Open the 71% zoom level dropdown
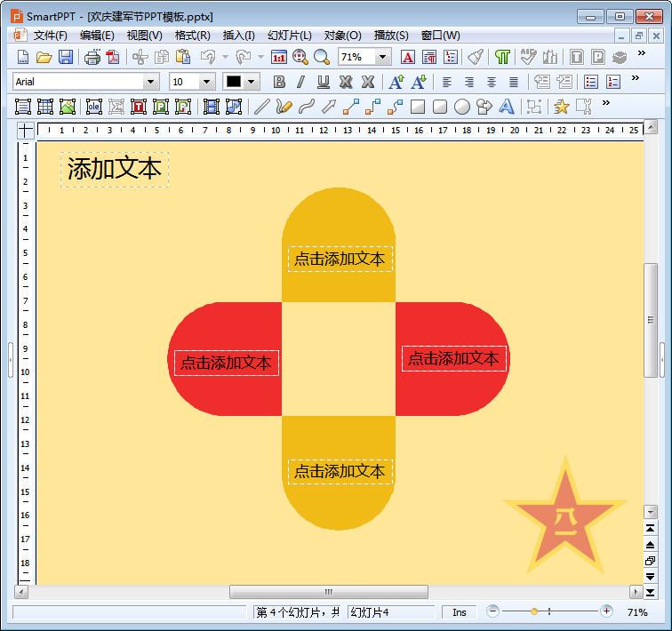 [x=383, y=57]
